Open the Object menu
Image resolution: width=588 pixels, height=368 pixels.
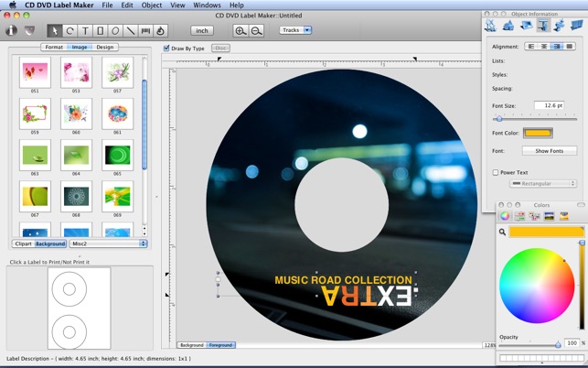pyautogui.click(x=152, y=5)
